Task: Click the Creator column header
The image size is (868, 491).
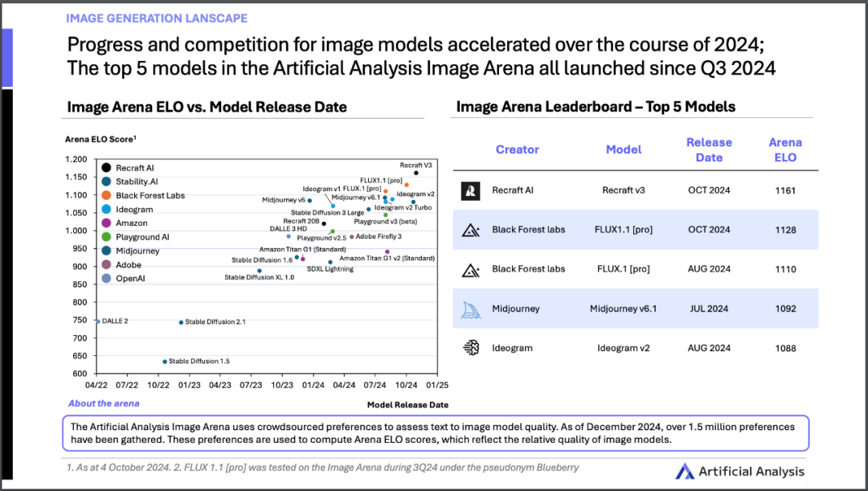Action: pyautogui.click(x=517, y=149)
